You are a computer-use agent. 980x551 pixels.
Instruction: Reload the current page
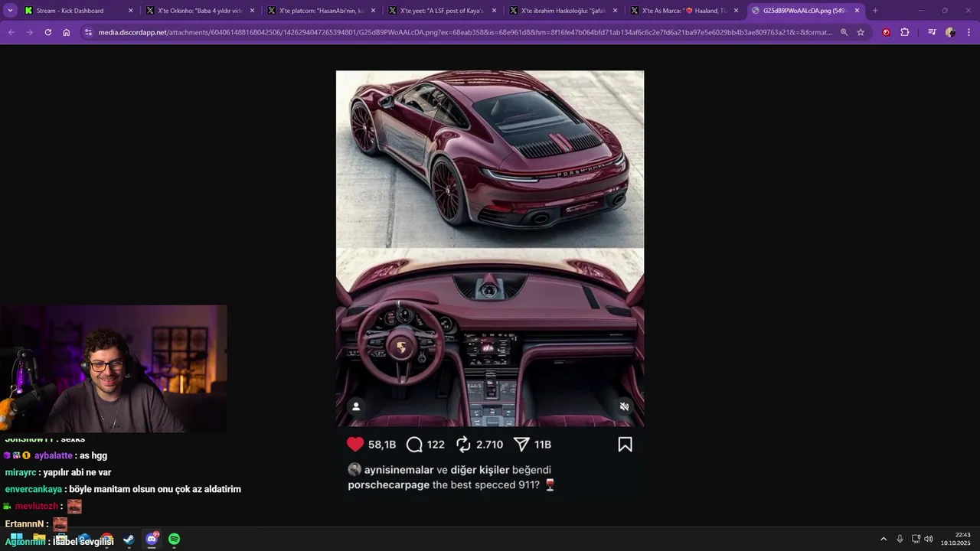tap(48, 32)
